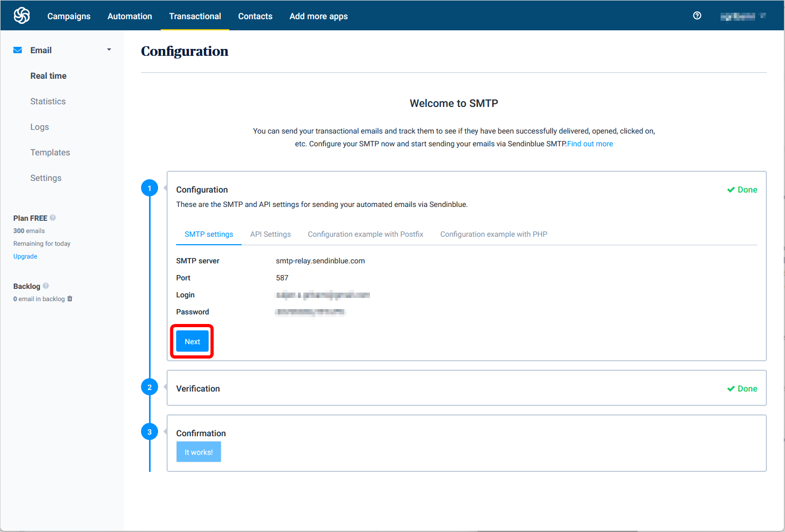Click the Welcome to SMTP heading

point(454,103)
